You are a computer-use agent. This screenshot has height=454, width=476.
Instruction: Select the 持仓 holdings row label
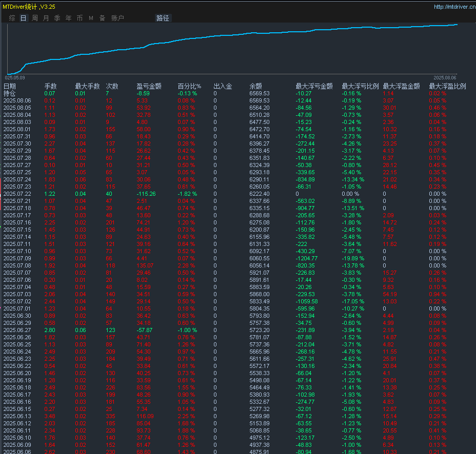[x=9, y=93]
